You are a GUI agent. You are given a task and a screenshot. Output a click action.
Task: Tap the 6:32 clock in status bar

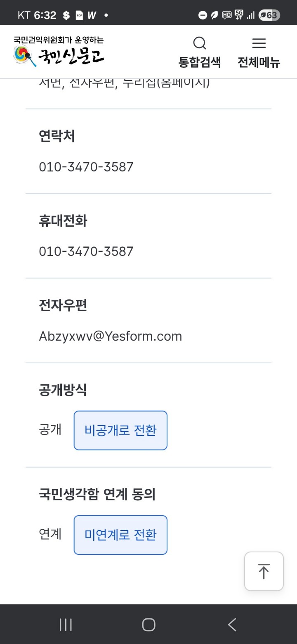pos(45,15)
